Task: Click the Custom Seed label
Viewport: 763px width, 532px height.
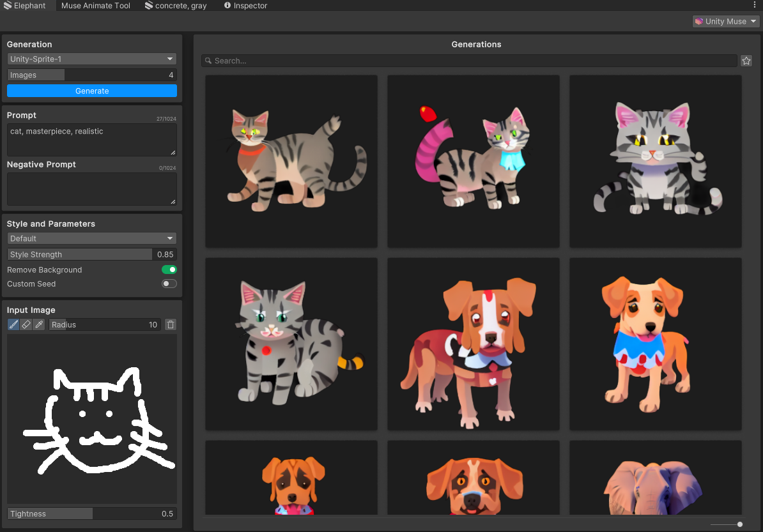Action: pos(31,284)
